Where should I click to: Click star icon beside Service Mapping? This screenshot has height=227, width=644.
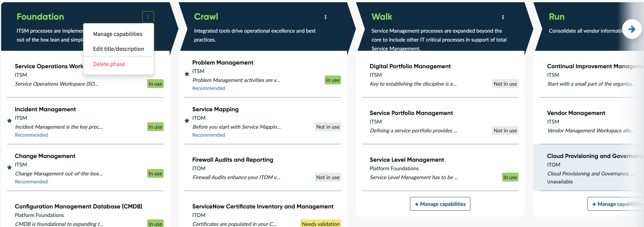[x=187, y=121]
